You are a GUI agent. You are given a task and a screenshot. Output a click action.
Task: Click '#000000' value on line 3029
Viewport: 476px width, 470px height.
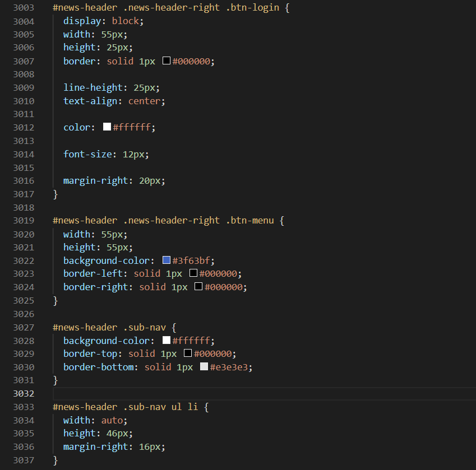(x=213, y=354)
